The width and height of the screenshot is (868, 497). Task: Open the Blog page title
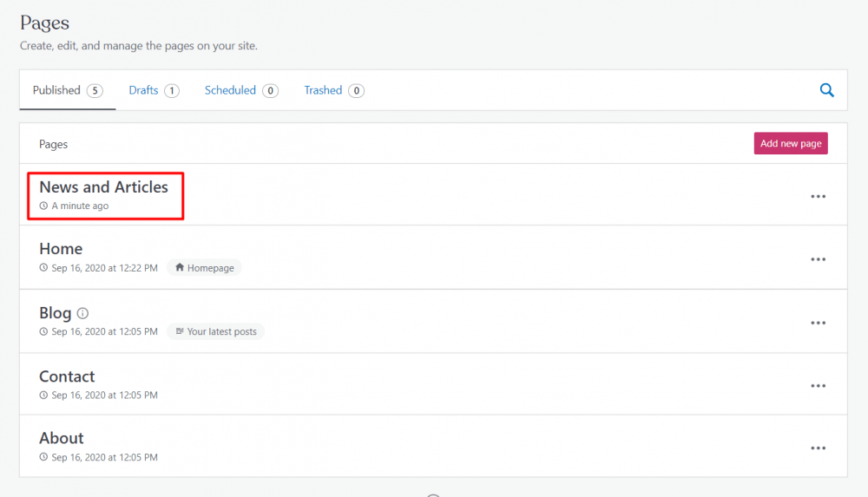tap(55, 313)
